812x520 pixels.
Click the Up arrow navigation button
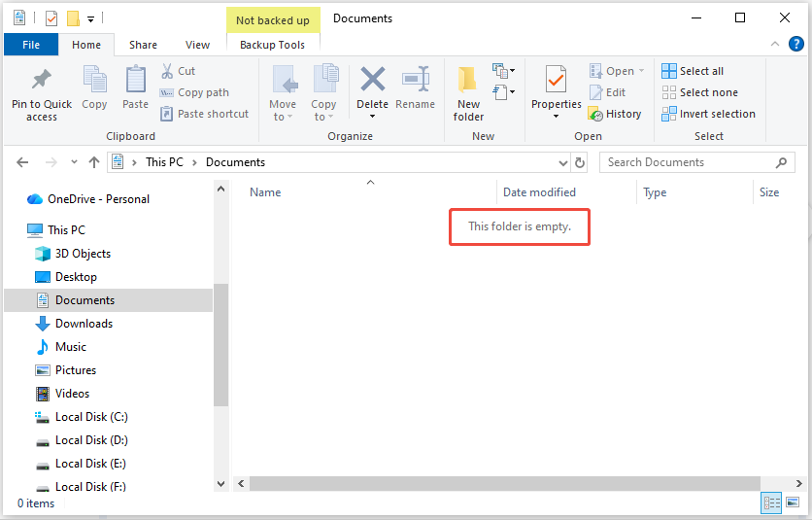[x=94, y=162]
